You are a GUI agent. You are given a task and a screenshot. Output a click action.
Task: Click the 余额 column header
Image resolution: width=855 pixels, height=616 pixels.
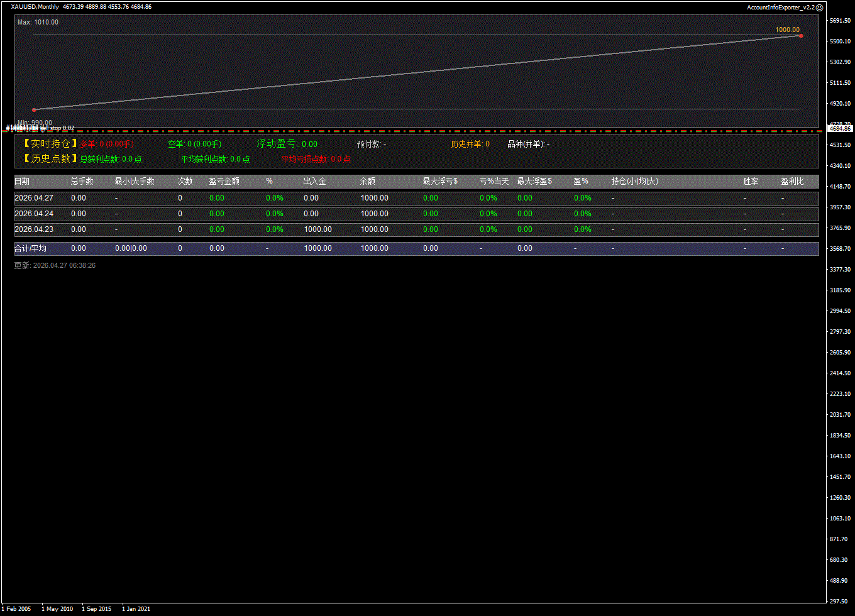coord(367,182)
